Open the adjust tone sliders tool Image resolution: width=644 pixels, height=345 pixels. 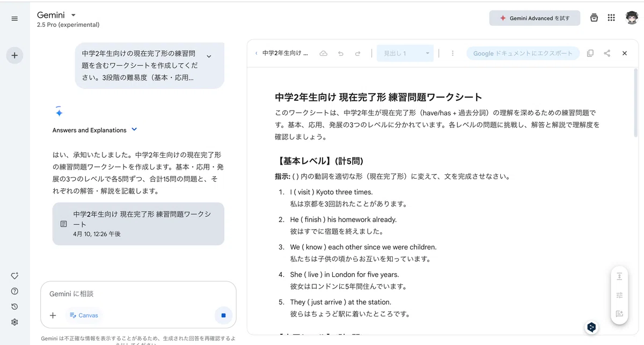619,295
